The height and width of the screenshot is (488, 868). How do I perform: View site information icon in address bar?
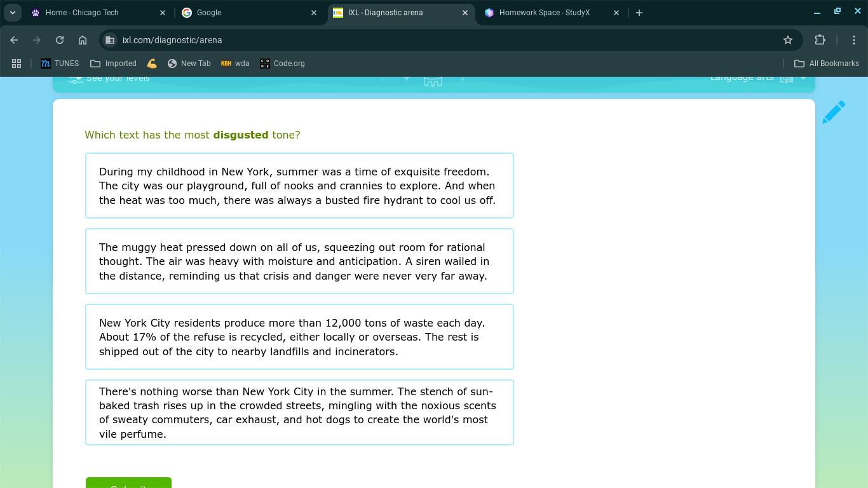coord(110,40)
